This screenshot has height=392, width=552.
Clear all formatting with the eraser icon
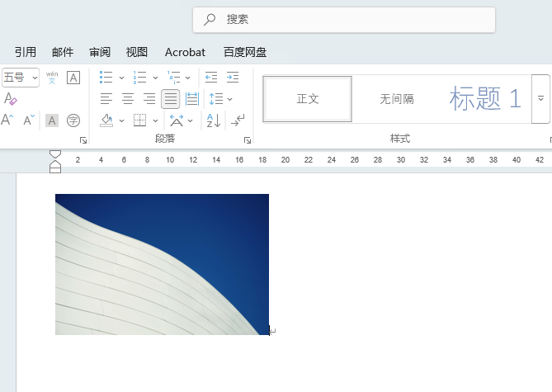click(x=10, y=98)
